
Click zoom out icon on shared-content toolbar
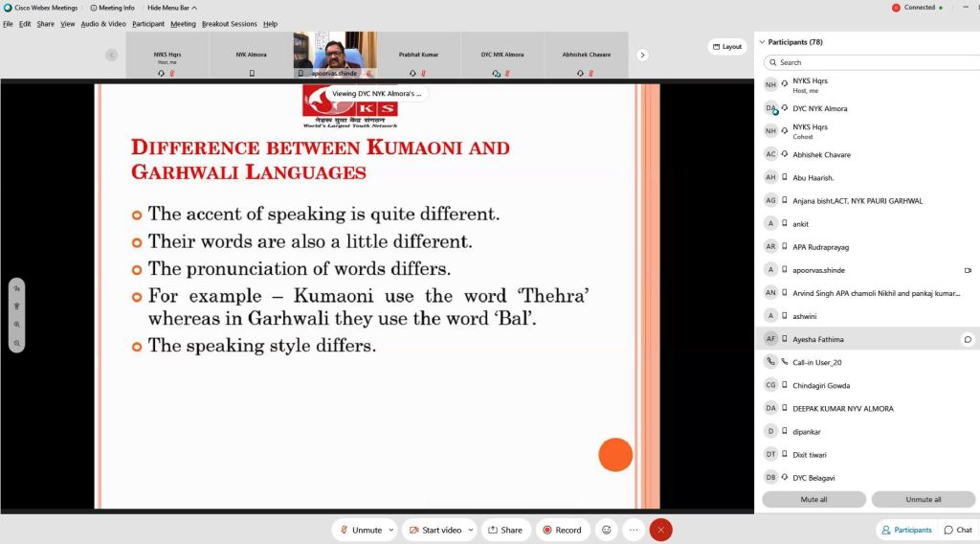[17, 343]
